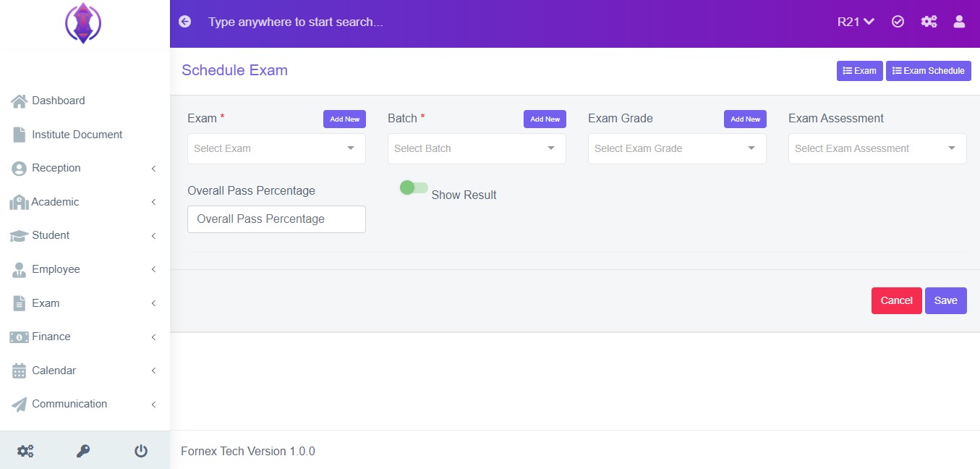The width and height of the screenshot is (980, 469).
Task: Expand the Exam menu chevron
Action: point(153,303)
